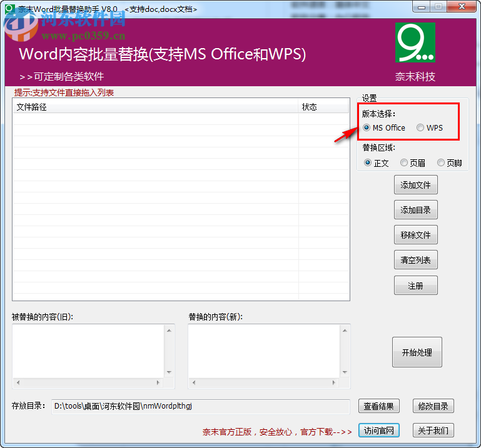This screenshot has width=481, height=448.
Task: Click the green 9 奈末科技 logo
Action: (415, 42)
